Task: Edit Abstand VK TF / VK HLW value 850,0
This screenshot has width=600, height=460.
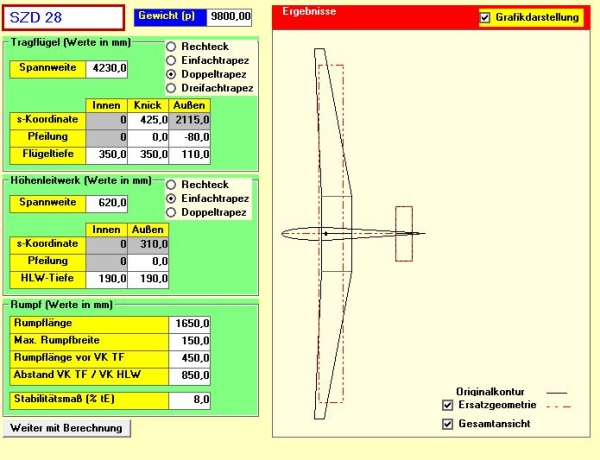Action: [x=189, y=376]
